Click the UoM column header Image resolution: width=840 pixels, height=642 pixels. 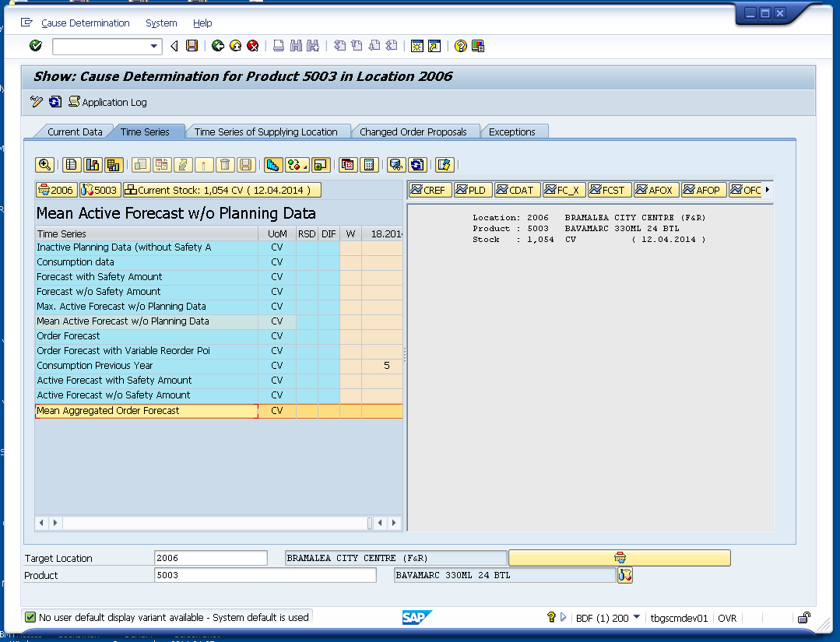[277, 234]
